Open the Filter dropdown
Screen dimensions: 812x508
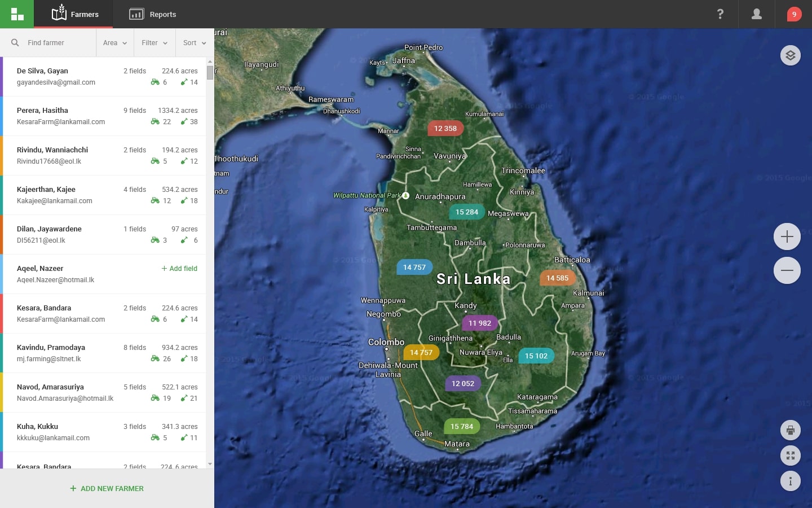pyautogui.click(x=154, y=43)
